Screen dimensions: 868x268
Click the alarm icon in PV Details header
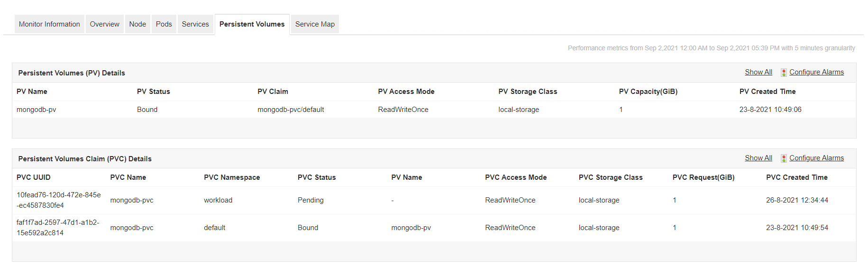click(784, 73)
